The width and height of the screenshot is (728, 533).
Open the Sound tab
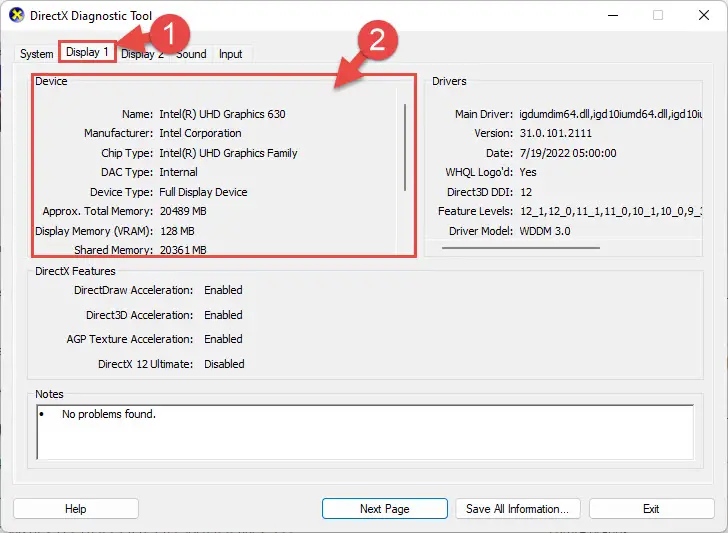tap(191, 54)
